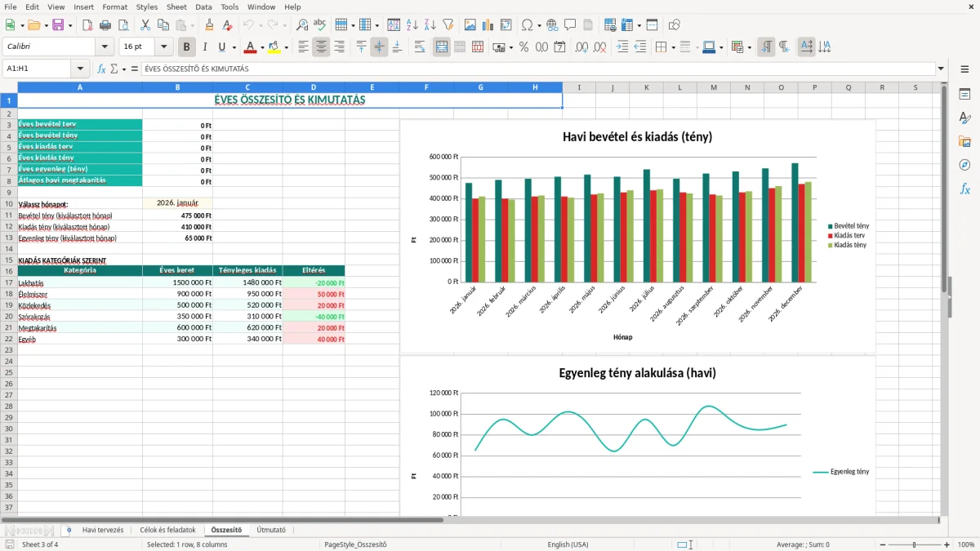
Task: Click the Save document icon
Action: coord(58,25)
